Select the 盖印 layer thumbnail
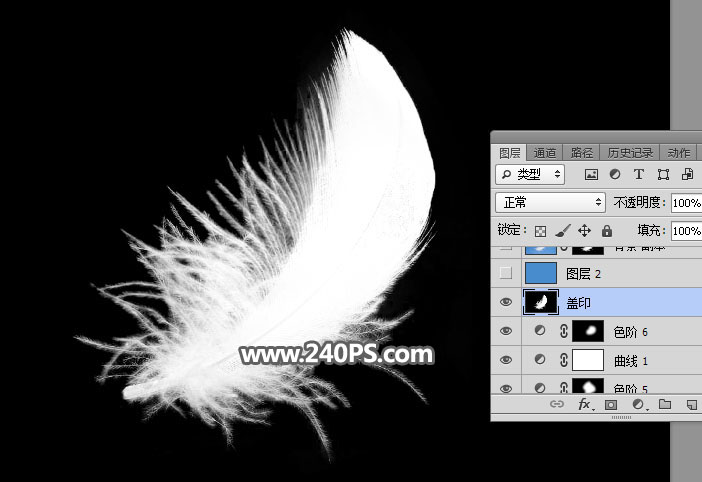Viewport: 702px width, 482px height. (x=541, y=302)
